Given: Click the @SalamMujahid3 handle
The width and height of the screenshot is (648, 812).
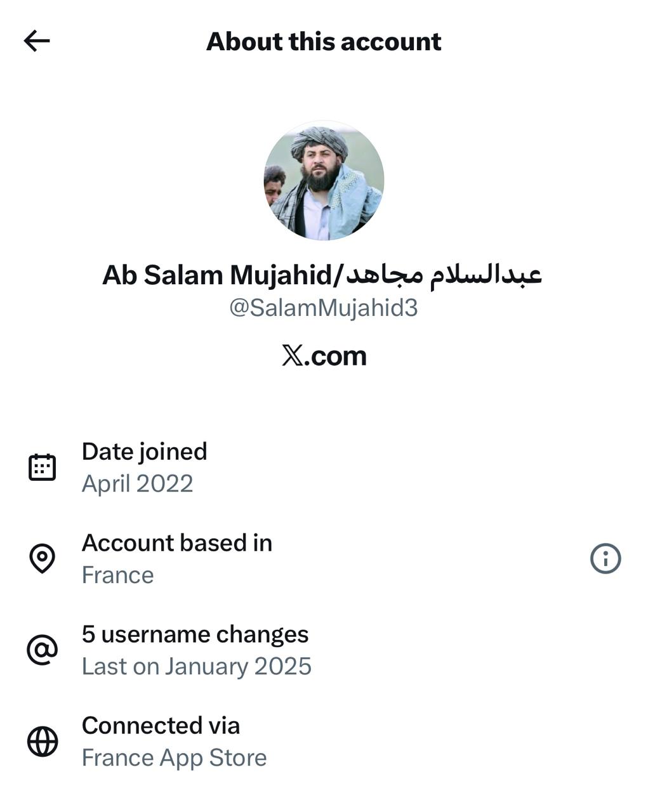Looking at the screenshot, I should pyautogui.click(x=324, y=308).
